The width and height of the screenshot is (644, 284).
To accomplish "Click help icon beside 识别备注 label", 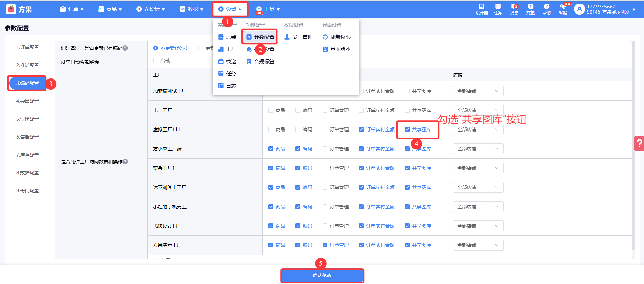I will tap(125, 48).
